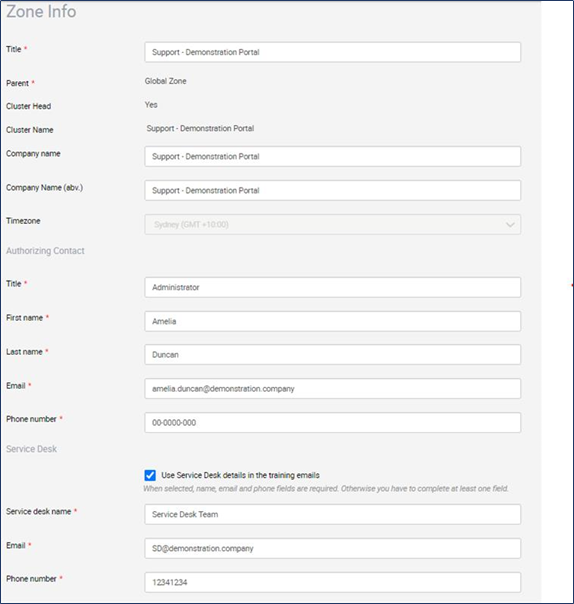Click the SD@demonstration.company email field
The width and height of the screenshot is (574, 604).
point(332,548)
